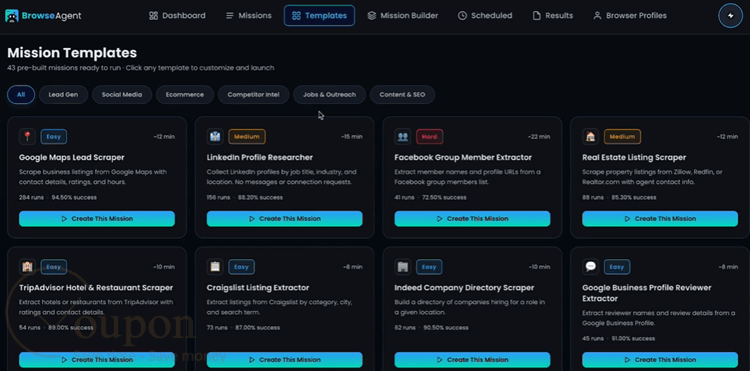
Task: Open the Dashboard tab
Action: pos(177,16)
